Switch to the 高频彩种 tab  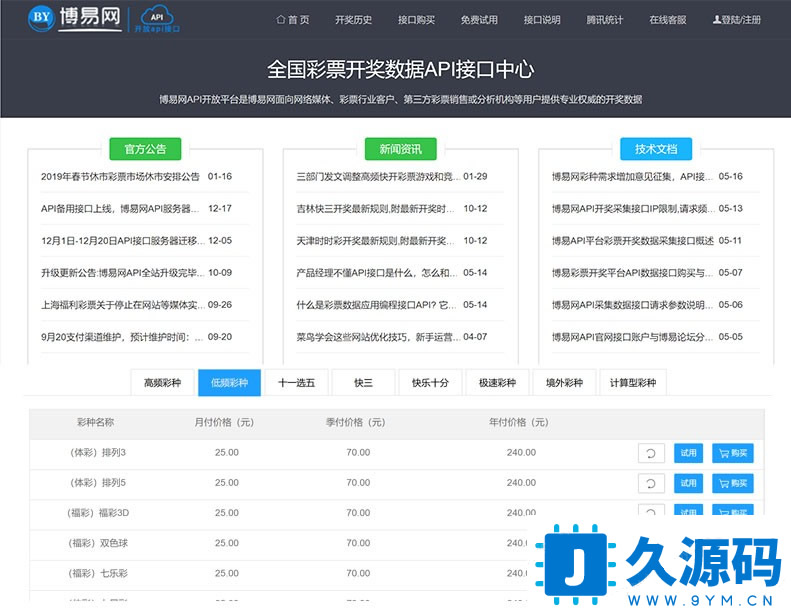pyautogui.click(x=163, y=382)
